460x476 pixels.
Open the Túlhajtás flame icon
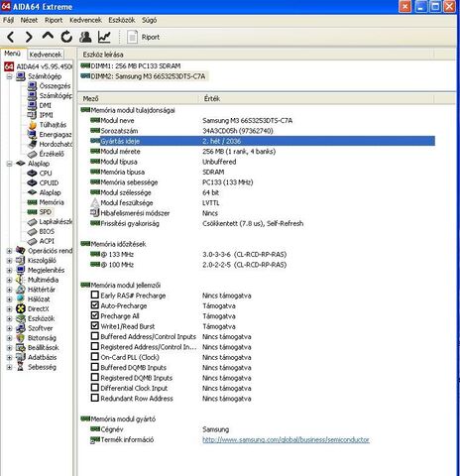(x=32, y=125)
